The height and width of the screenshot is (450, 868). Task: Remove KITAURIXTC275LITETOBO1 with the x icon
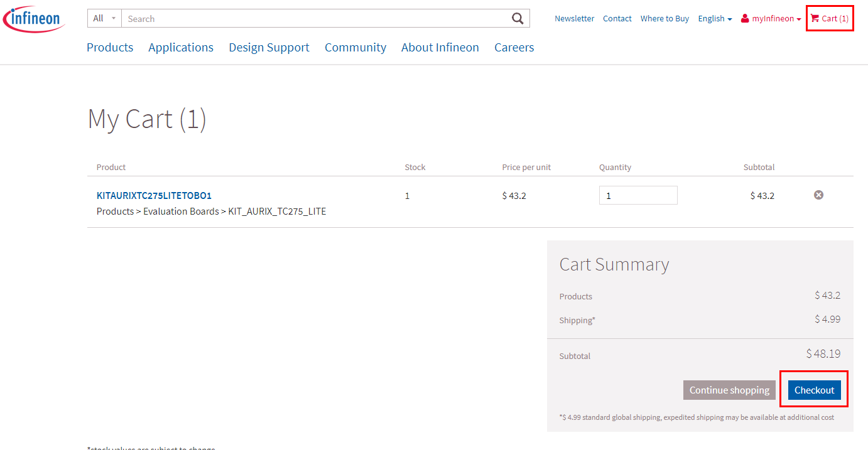point(818,195)
